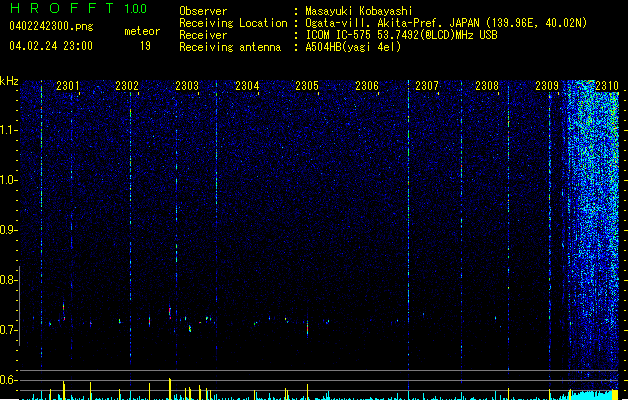Click the 2308 time marker
Screen dimensions: 629x400
point(487,86)
